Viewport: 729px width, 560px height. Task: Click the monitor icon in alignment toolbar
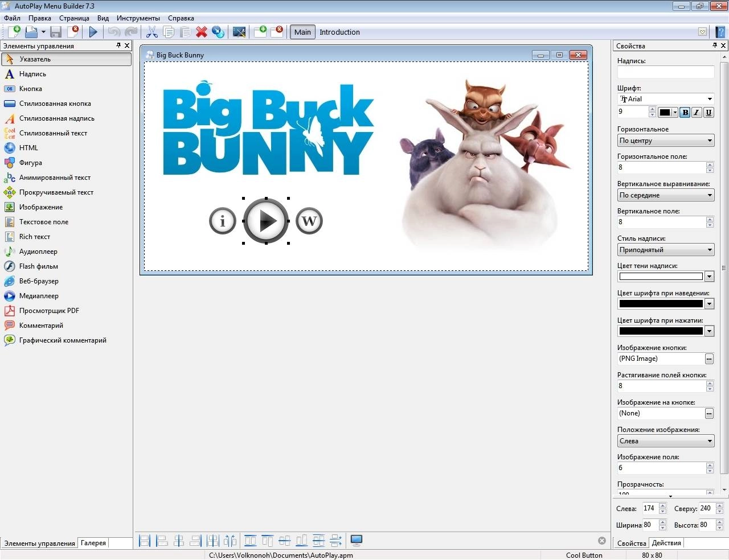tap(357, 541)
